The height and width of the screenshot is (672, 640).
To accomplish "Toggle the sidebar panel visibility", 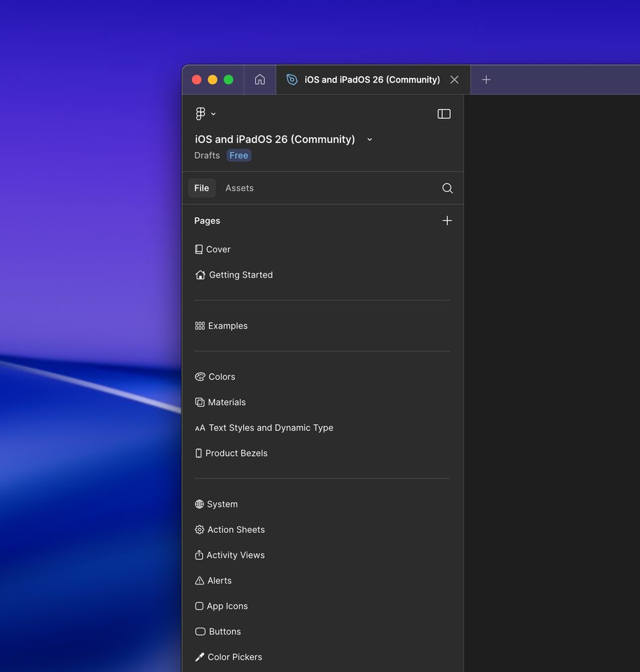I will coord(444,114).
